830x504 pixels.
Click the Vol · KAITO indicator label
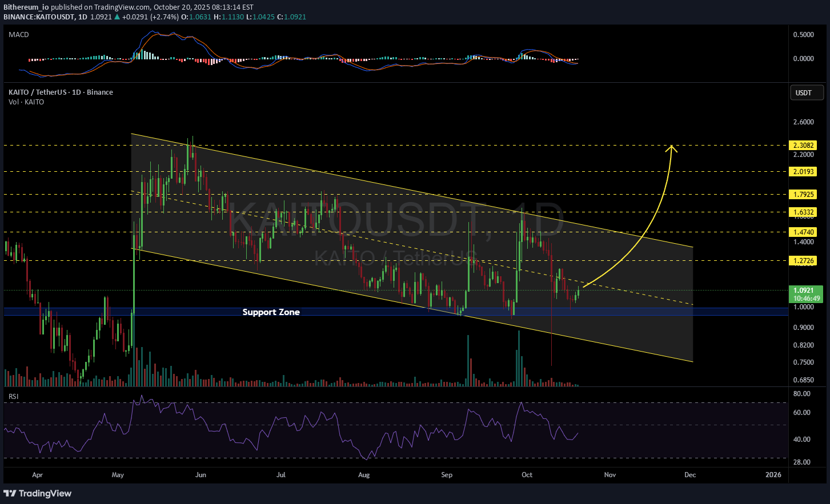[x=26, y=102]
